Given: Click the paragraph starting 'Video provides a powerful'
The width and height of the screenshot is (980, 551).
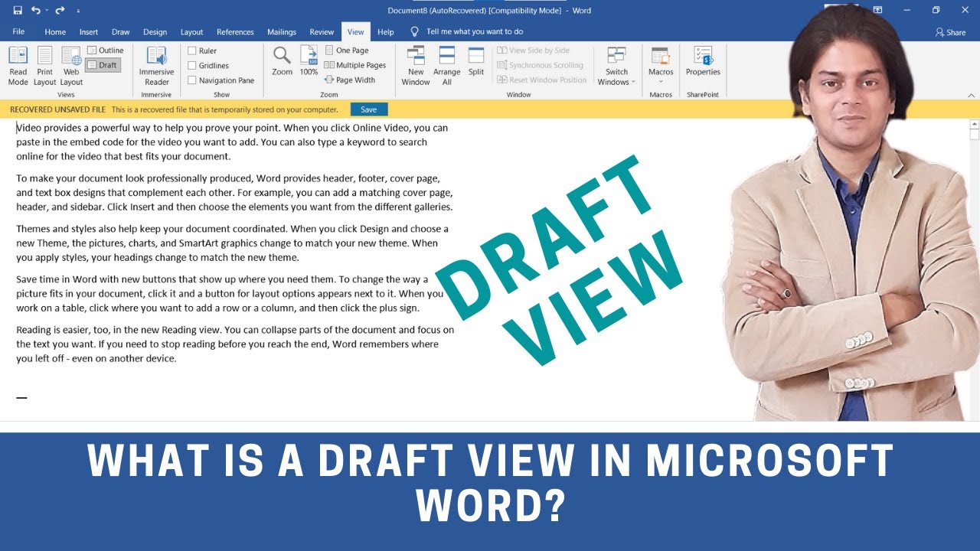Looking at the screenshot, I should tap(233, 142).
